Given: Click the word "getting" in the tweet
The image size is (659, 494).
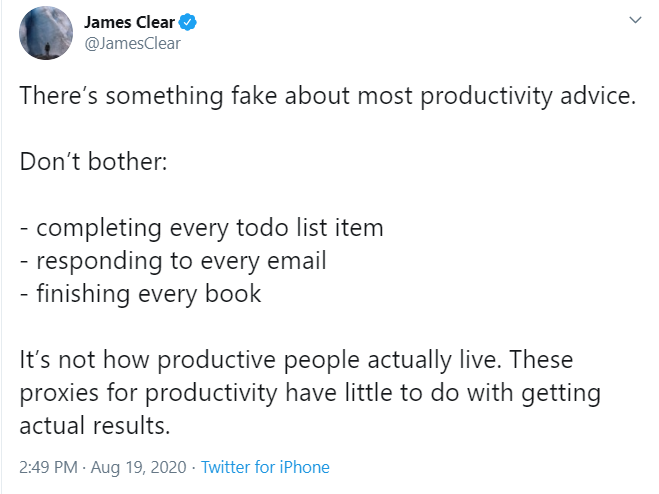Looking at the screenshot, I should [561, 394].
